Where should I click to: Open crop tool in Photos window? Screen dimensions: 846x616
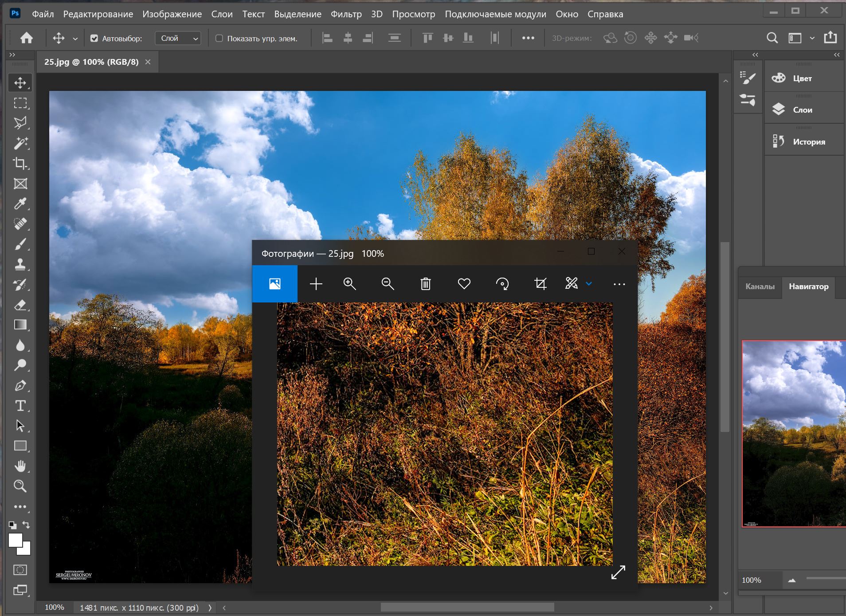540,284
